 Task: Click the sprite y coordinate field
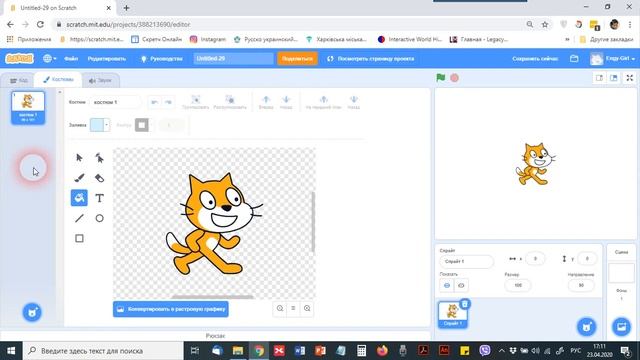pyautogui.click(x=587, y=259)
